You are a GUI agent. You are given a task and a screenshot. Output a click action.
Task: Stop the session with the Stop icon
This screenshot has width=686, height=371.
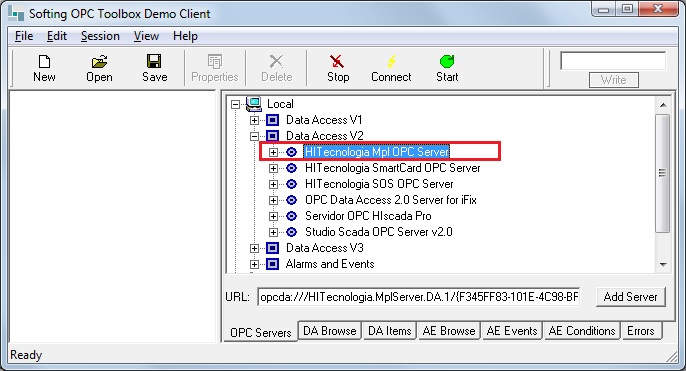[337, 62]
